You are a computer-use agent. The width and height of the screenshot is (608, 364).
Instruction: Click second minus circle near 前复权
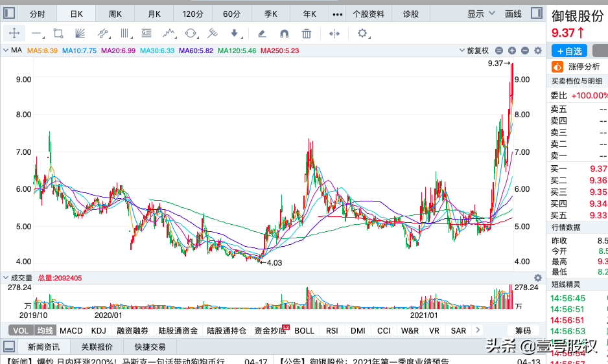click(524, 51)
